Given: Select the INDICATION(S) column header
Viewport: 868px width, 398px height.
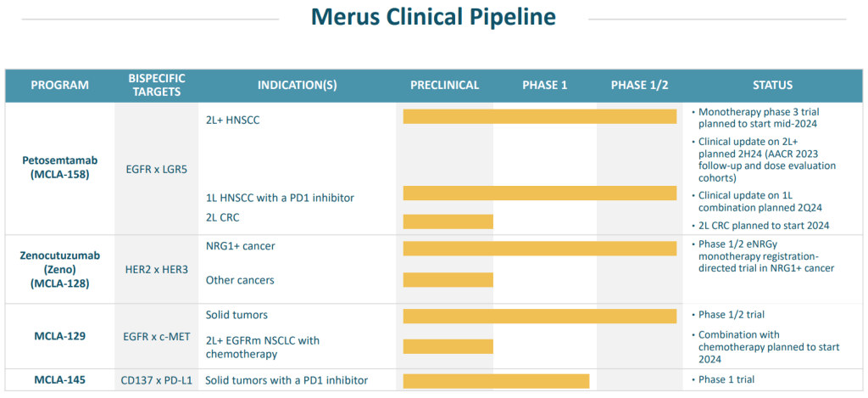Looking at the screenshot, I should 297,85.
